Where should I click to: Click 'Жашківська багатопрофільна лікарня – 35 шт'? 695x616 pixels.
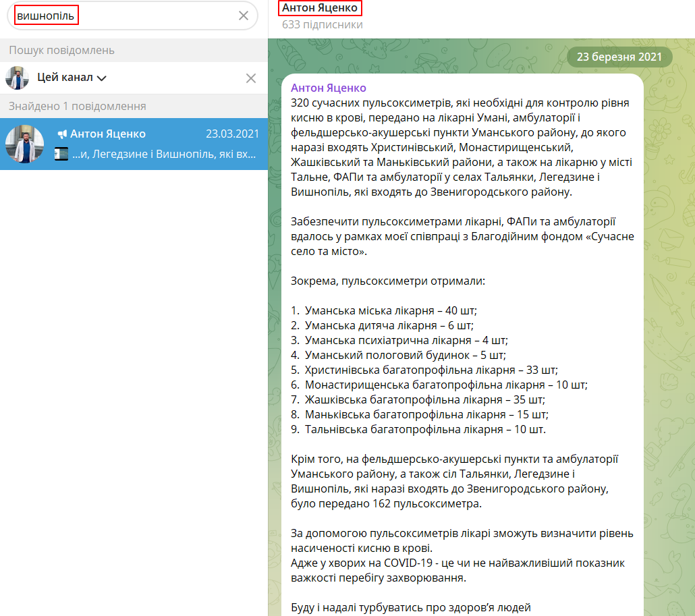coord(418,399)
